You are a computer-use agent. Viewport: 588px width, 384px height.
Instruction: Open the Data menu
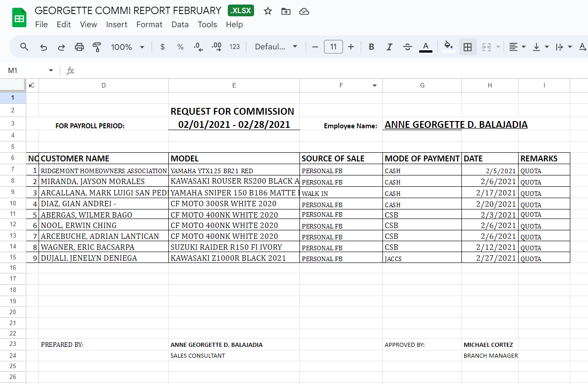point(180,24)
